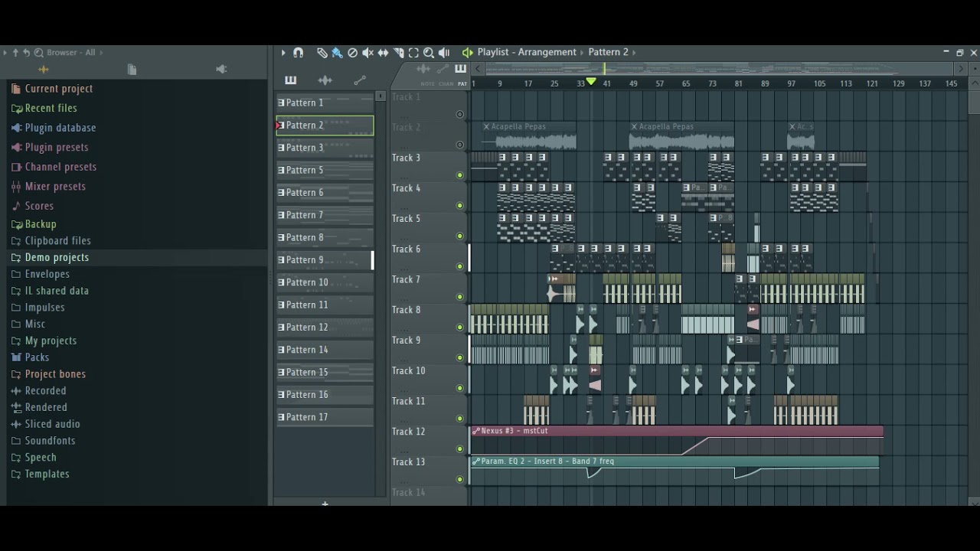Show automation clips tab in picker panel
This screenshot has width=980, height=551.
click(x=360, y=80)
